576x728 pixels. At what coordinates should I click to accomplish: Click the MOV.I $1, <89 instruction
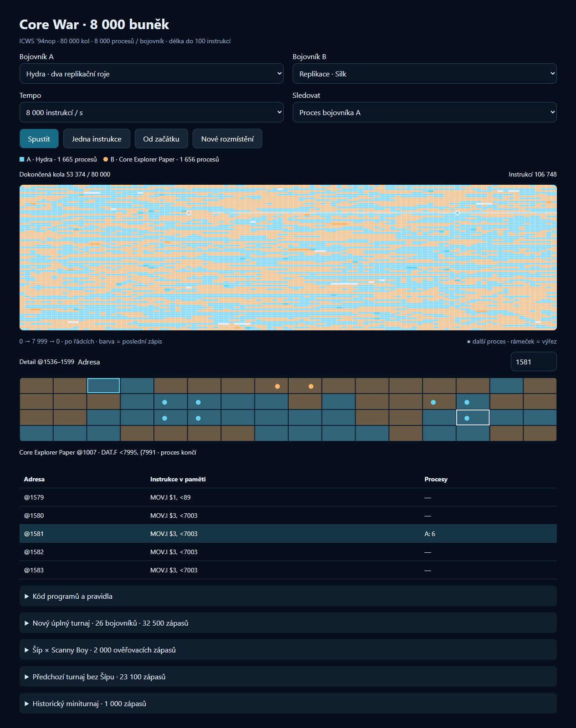pyautogui.click(x=170, y=497)
